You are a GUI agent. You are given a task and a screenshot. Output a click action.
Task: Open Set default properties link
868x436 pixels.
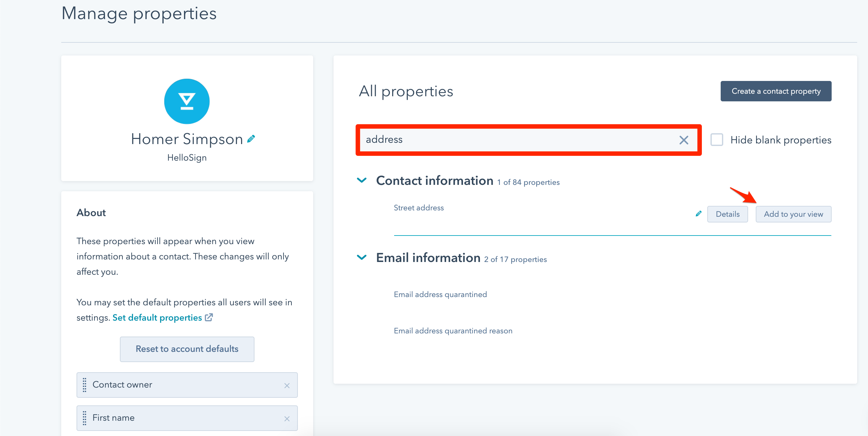(x=157, y=317)
